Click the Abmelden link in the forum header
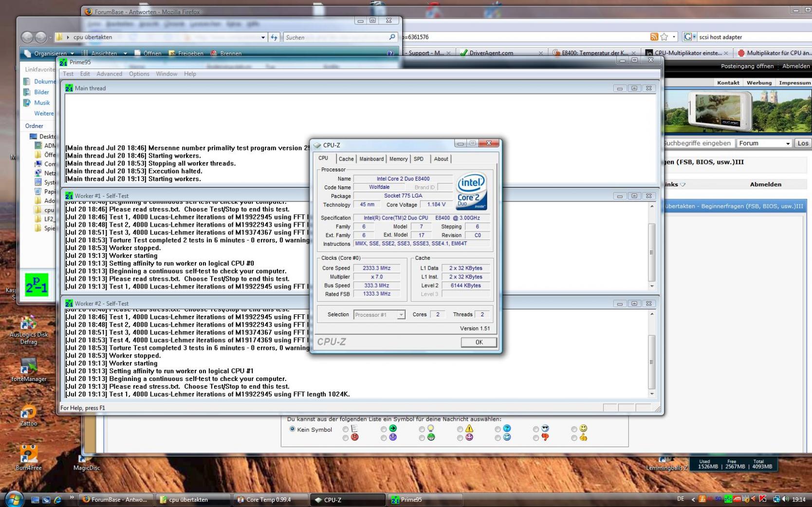 [x=796, y=66]
